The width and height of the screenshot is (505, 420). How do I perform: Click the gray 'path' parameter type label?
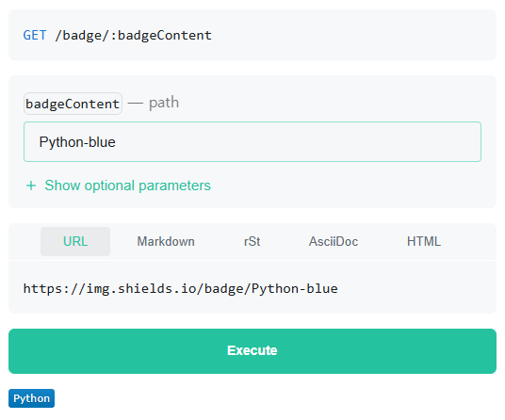click(x=164, y=103)
